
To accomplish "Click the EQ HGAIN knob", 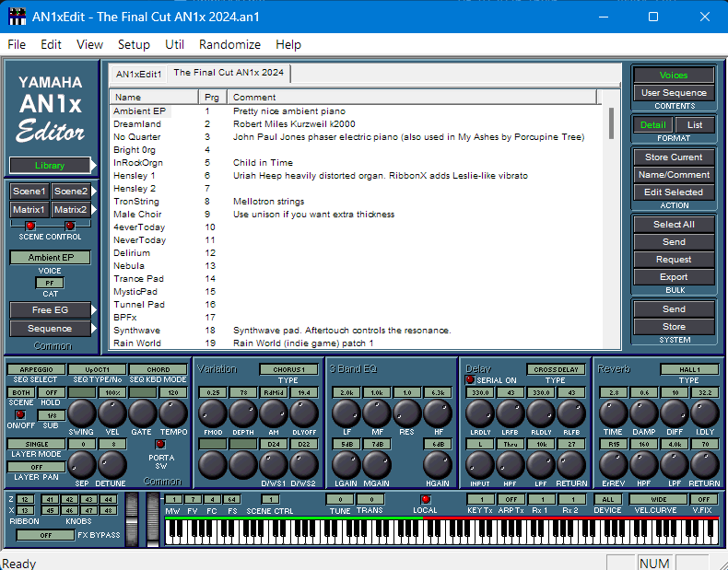I will [x=438, y=464].
